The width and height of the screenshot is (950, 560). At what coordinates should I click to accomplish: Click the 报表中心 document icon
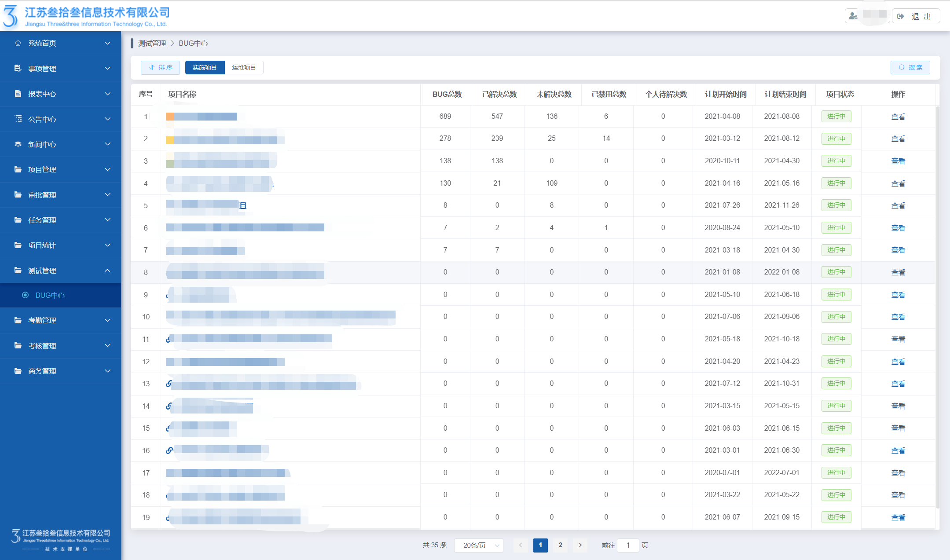[18, 94]
